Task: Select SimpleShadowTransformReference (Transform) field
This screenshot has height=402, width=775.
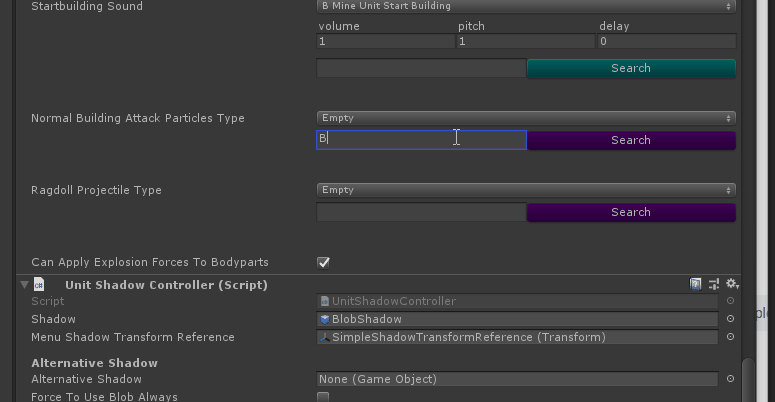Action: point(517,337)
